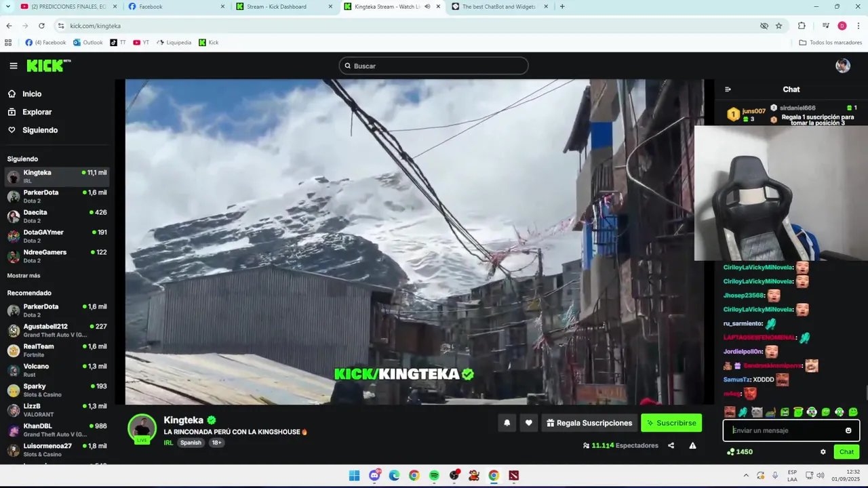Click Kingteka's channel avatar with LIVE badge
This screenshot has width=868, height=488.
(x=142, y=428)
